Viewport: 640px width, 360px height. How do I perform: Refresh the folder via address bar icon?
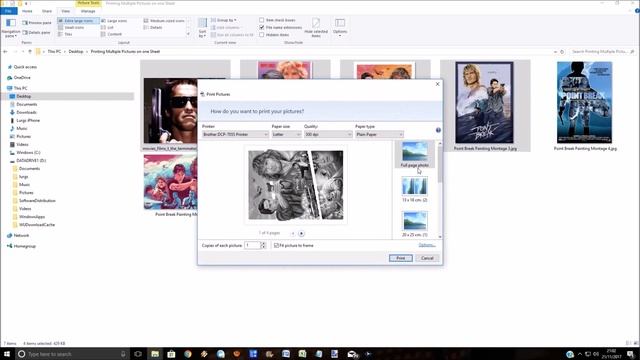pos(562,52)
